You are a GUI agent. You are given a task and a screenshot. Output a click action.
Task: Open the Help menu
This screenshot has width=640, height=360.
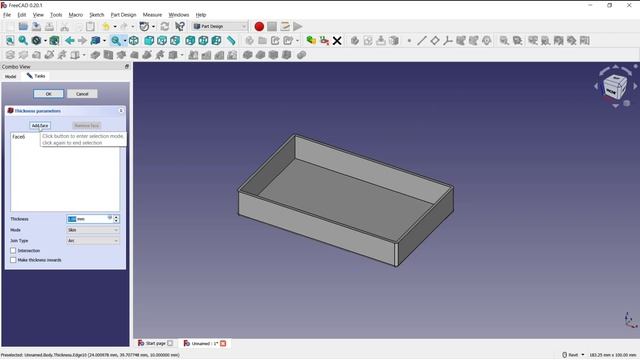click(201, 15)
